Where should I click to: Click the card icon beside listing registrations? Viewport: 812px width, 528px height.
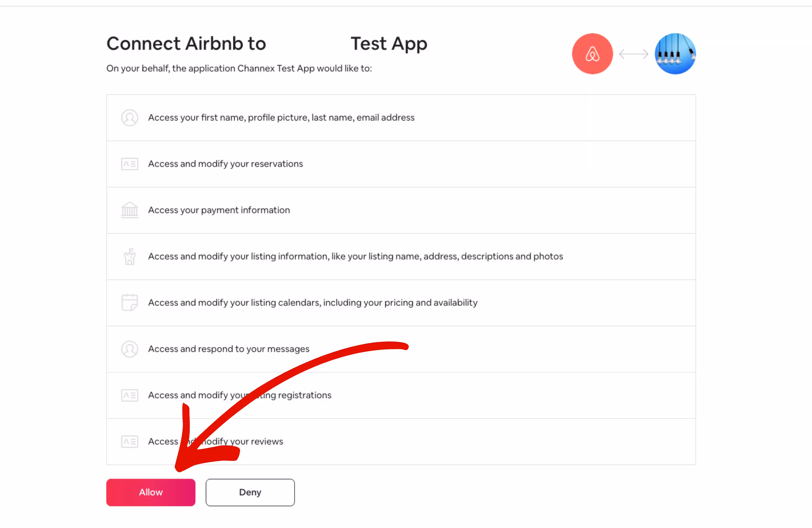pos(130,395)
